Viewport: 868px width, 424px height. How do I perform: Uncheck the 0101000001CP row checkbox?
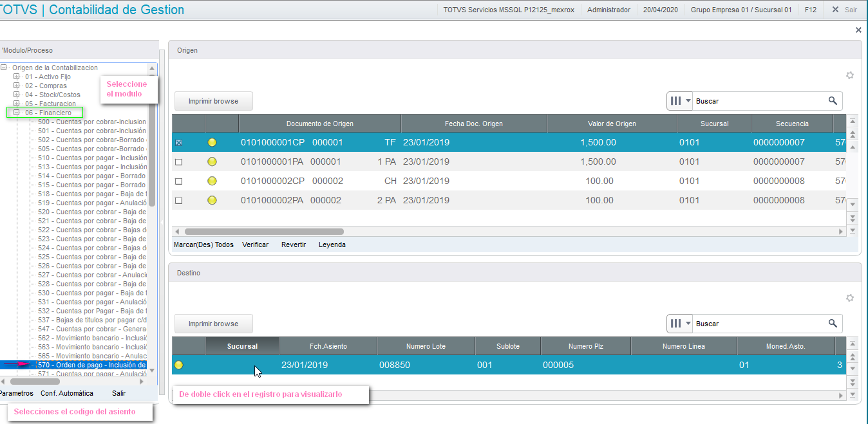pos(179,143)
